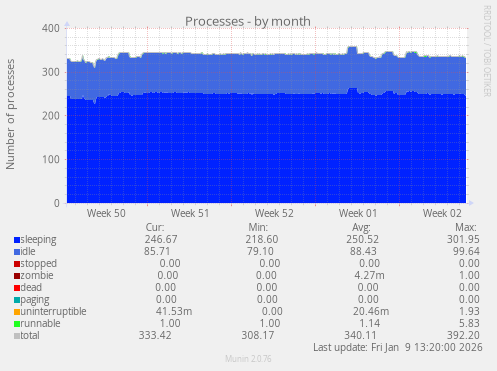The image size is (497, 371).
Task: Click the 'Week 51' axis label
Action: [190, 213]
